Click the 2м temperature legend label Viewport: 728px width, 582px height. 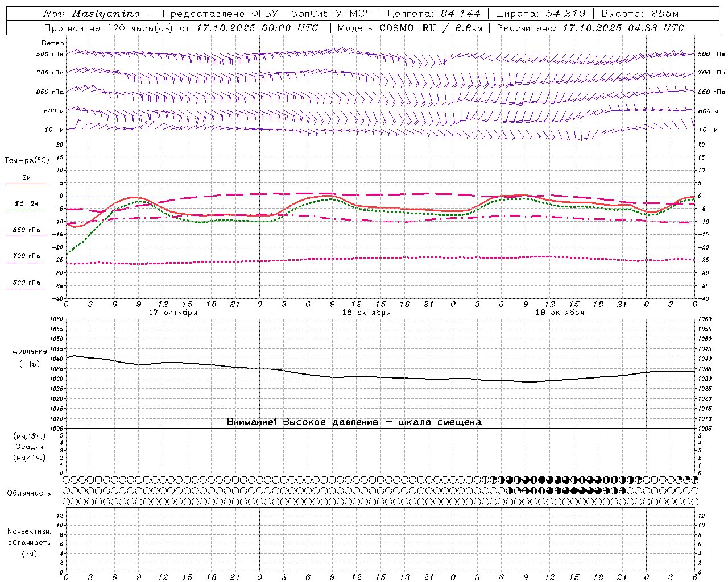point(27,178)
